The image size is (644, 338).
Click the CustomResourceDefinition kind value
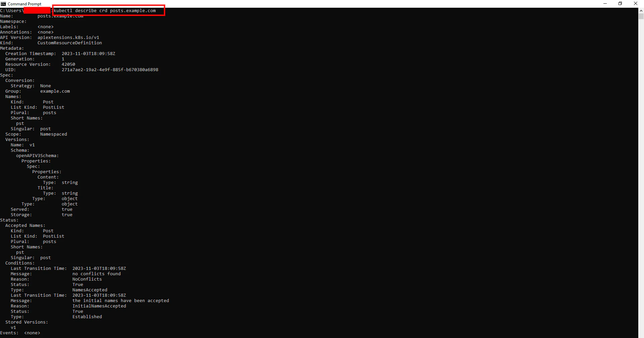pos(69,43)
